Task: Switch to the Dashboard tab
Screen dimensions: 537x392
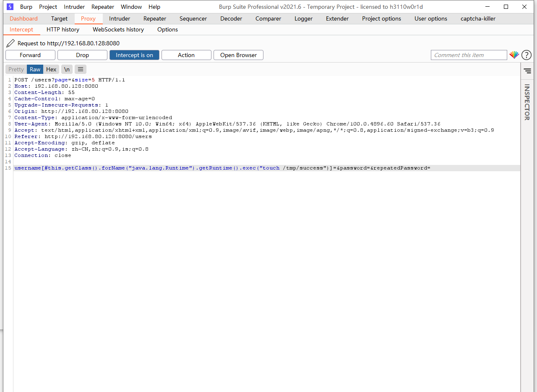Action: click(23, 18)
